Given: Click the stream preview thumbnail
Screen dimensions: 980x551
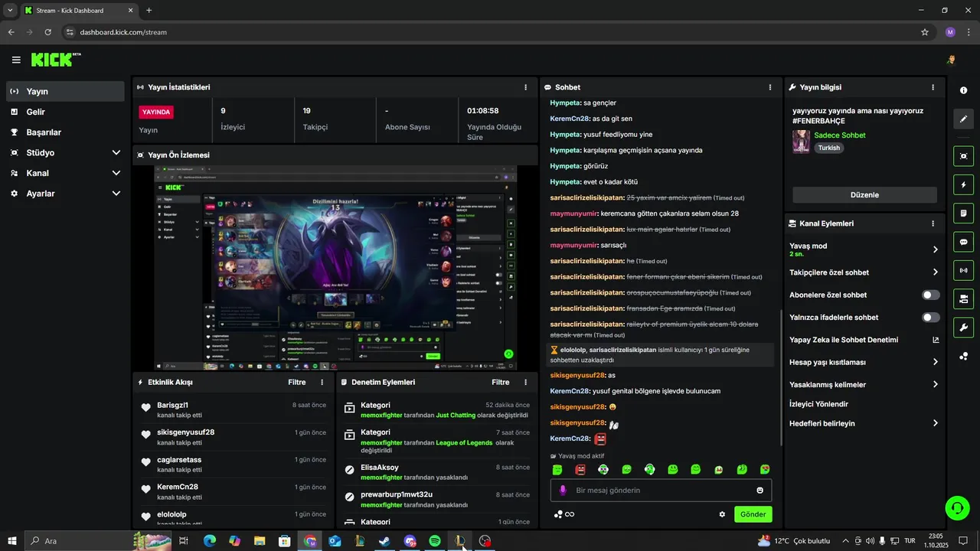Looking at the screenshot, I should 335,269.
